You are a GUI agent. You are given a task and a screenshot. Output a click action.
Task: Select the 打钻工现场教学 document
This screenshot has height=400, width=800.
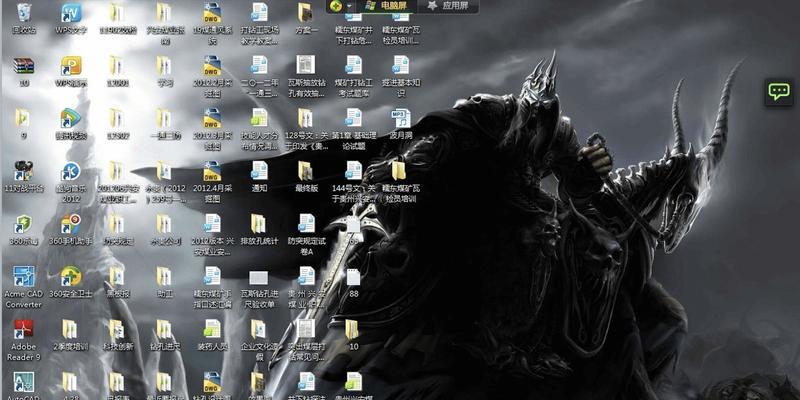(259, 24)
